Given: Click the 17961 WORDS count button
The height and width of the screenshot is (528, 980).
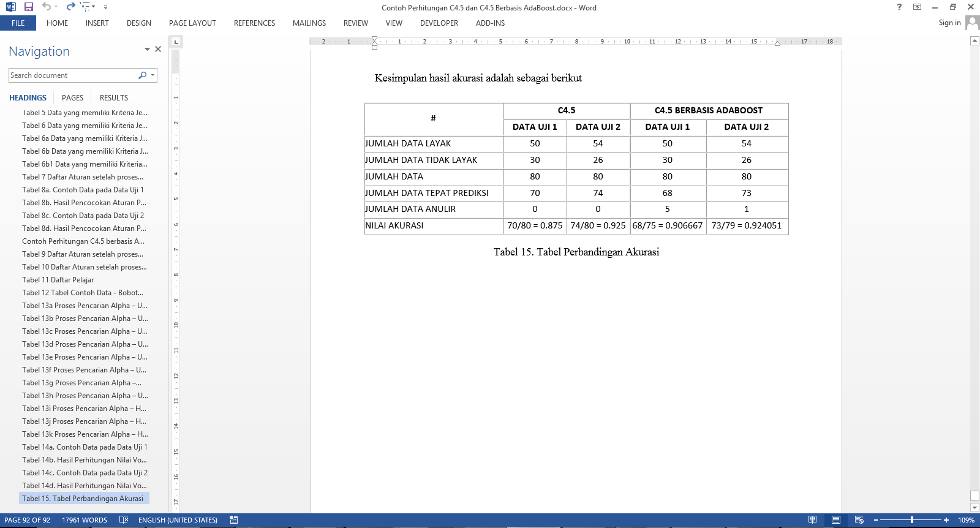Looking at the screenshot, I should pos(85,520).
